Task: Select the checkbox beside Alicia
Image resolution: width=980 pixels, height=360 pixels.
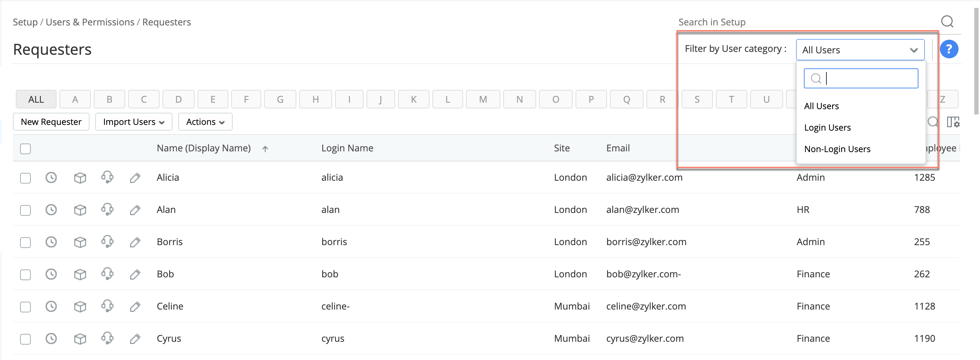Action: pos(25,178)
